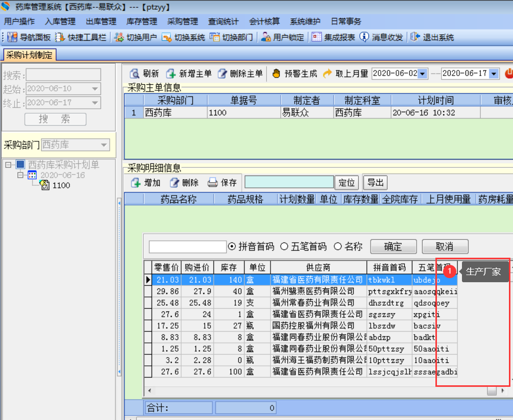Click the 取上月量 arrow icon
The height and width of the screenshot is (420, 513).
pos(327,73)
